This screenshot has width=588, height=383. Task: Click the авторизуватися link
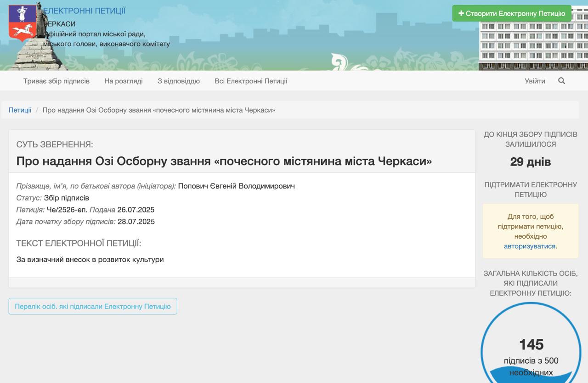tap(530, 246)
